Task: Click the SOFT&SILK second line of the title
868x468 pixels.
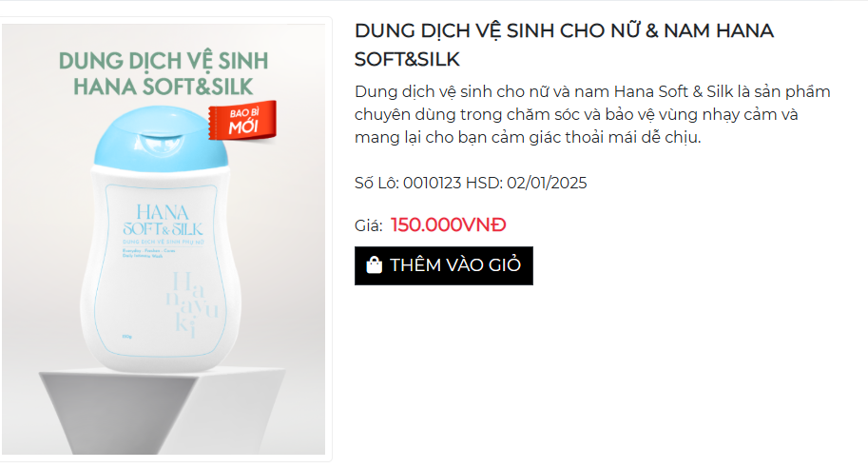Action: click(407, 59)
